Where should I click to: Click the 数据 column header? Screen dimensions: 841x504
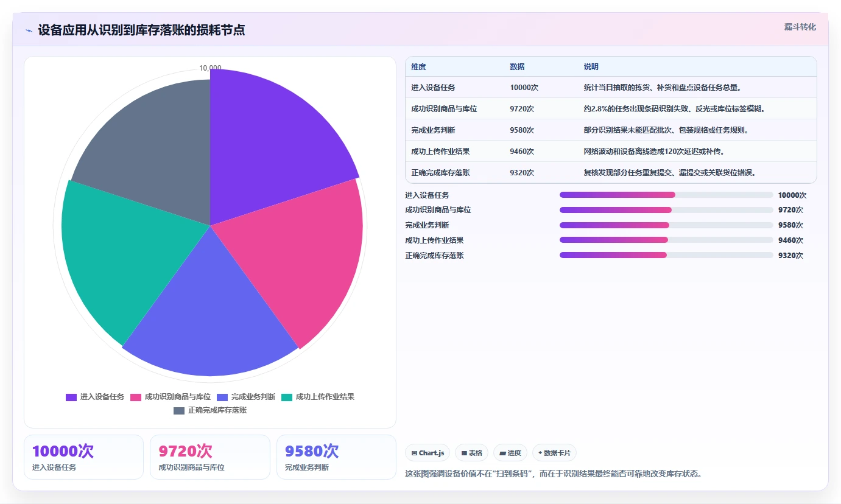(517, 67)
